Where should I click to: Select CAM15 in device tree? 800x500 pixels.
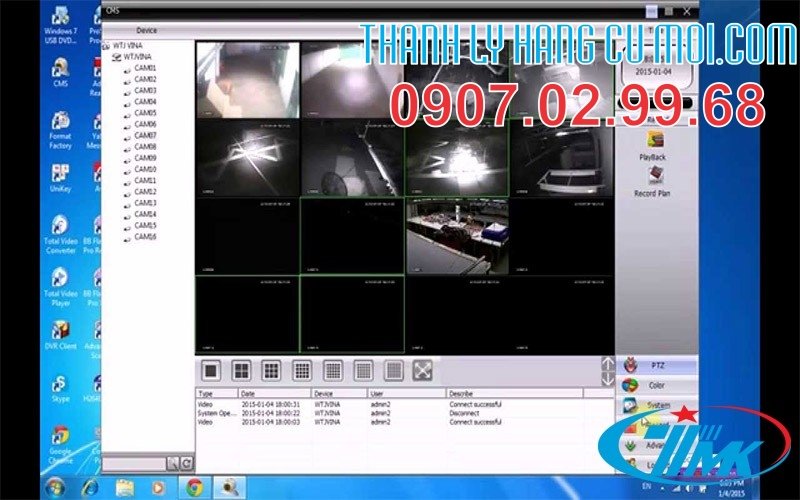145,226
